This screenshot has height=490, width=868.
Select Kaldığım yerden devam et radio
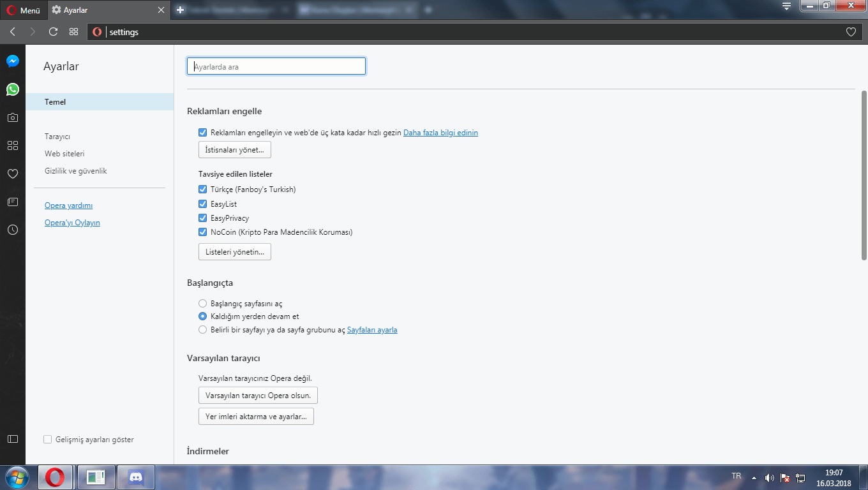click(203, 316)
